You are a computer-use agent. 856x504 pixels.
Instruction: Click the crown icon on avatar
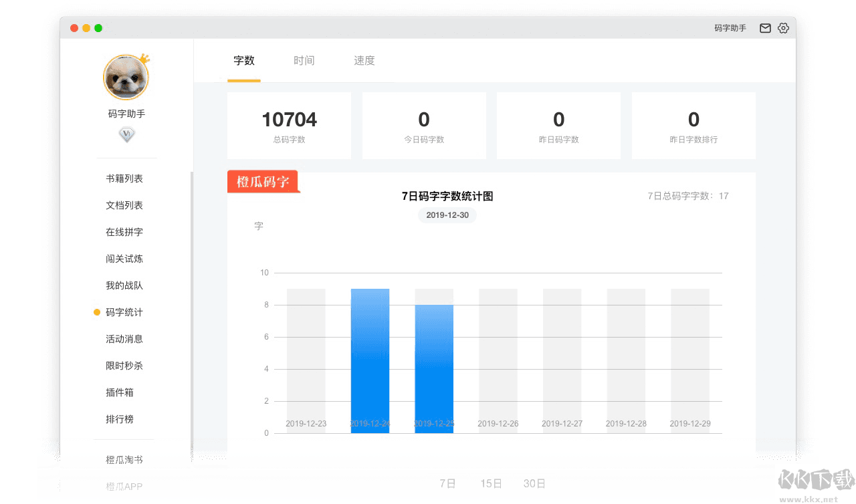coord(144,59)
